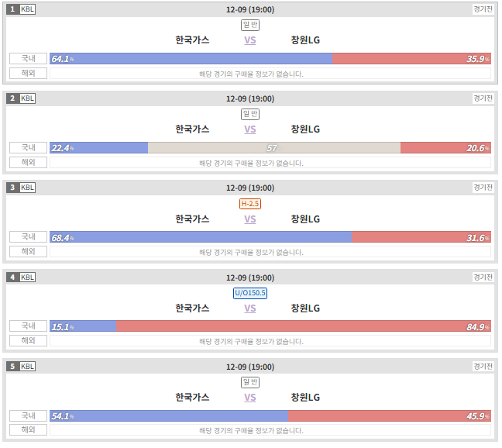Click the VS link in match 4
Screen dimensions: 502x448
250,308
